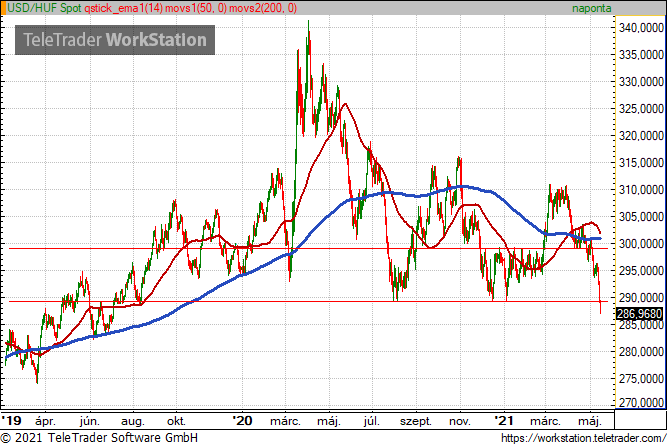Click the 'aug.' label on time axis
667x446 pixels.
click(133, 422)
